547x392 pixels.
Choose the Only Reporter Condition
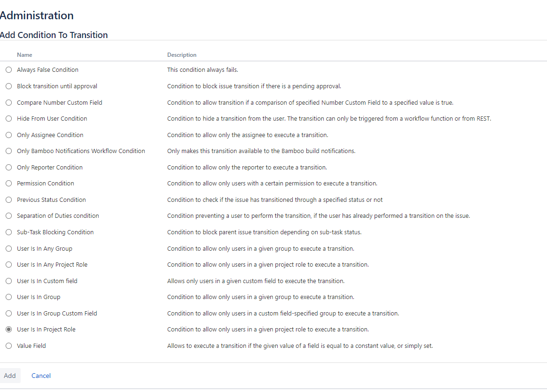click(8, 167)
